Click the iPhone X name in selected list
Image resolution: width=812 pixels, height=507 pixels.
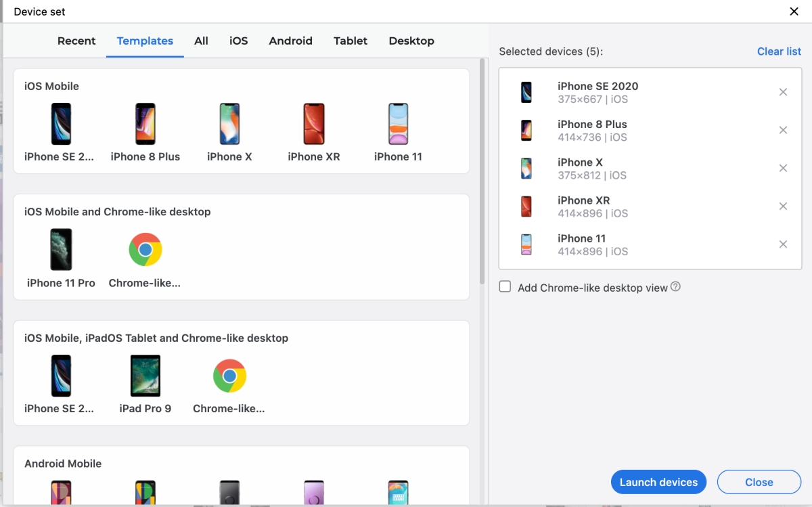click(x=580, y=162)
